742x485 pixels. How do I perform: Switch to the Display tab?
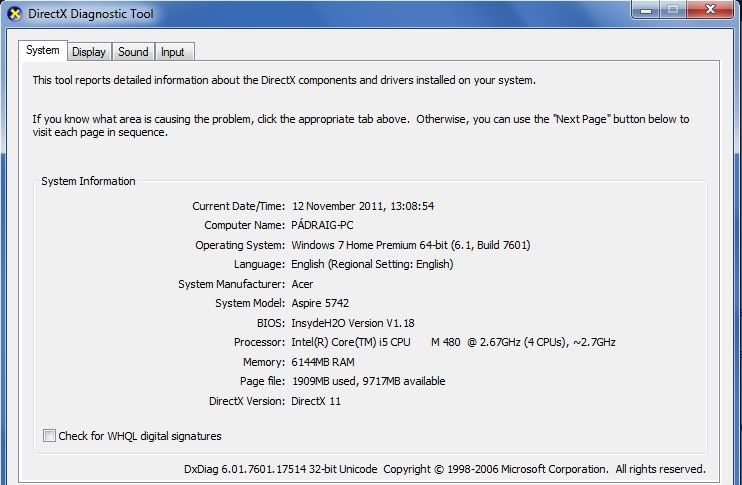tap(89, 52)
